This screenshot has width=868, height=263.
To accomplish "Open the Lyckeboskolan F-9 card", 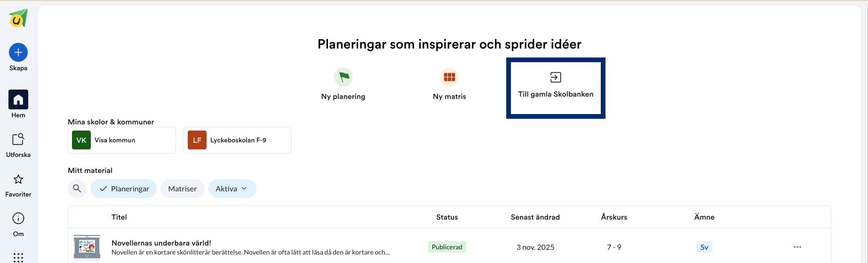I will (238, 140).
